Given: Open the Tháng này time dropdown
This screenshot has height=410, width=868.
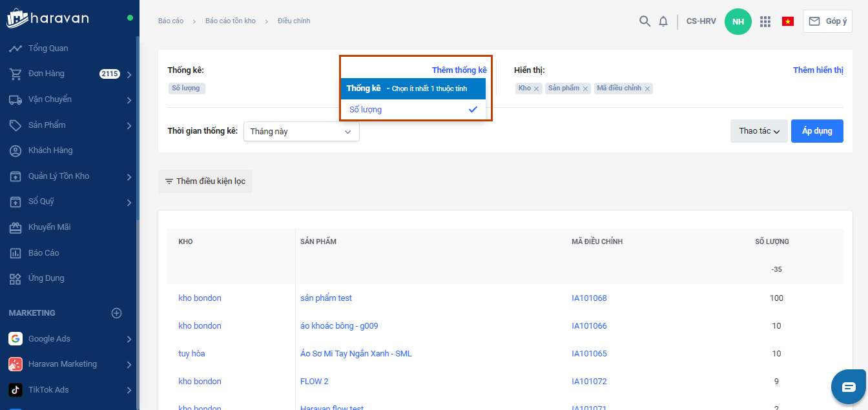Looking at the screenshot, I should coord(301,132).
